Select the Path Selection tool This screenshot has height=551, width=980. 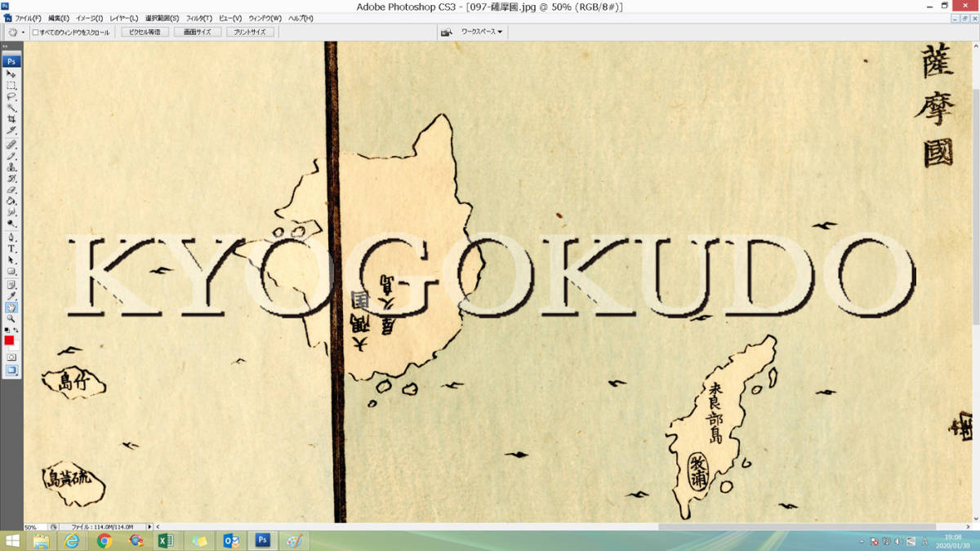[11, 260]
